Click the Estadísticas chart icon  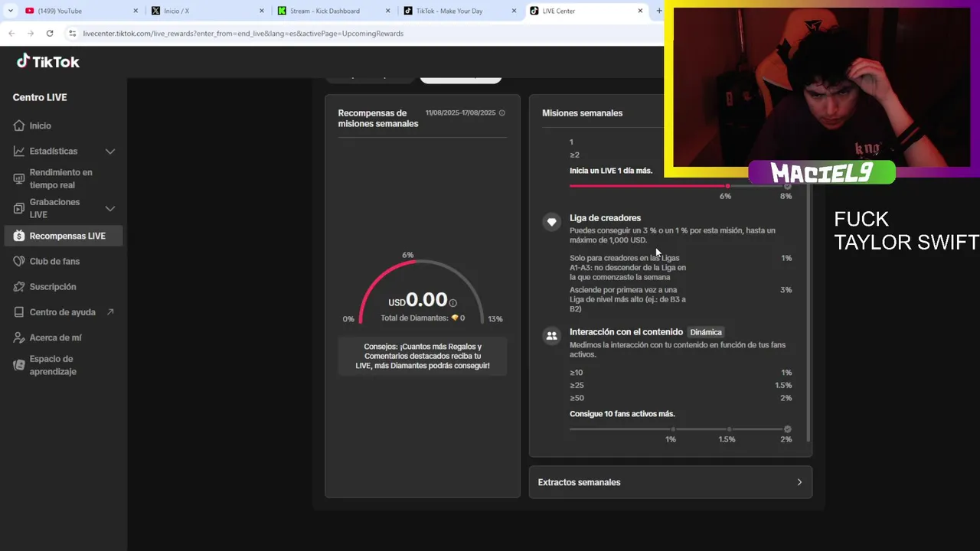click(19, 152)
